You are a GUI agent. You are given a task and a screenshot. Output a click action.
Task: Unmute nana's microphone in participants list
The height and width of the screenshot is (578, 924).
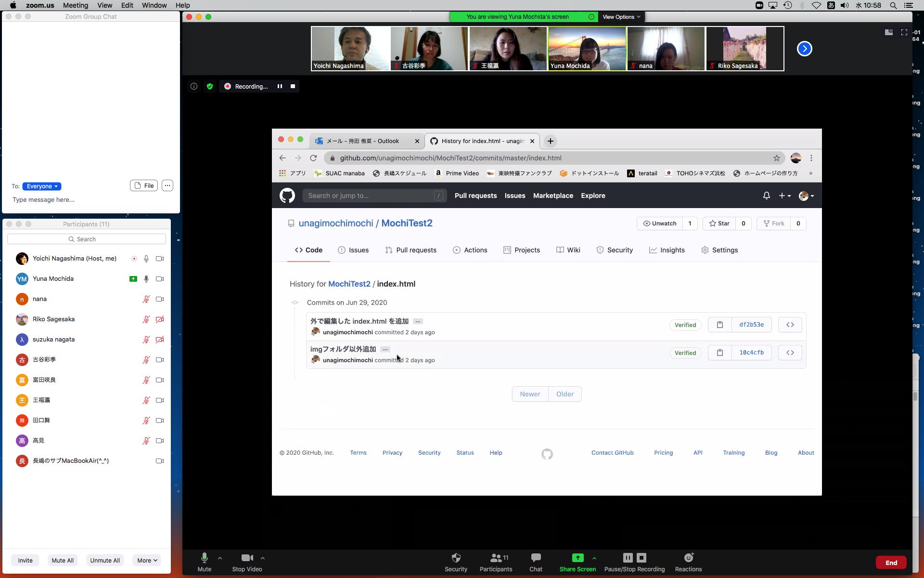point(146,299)
